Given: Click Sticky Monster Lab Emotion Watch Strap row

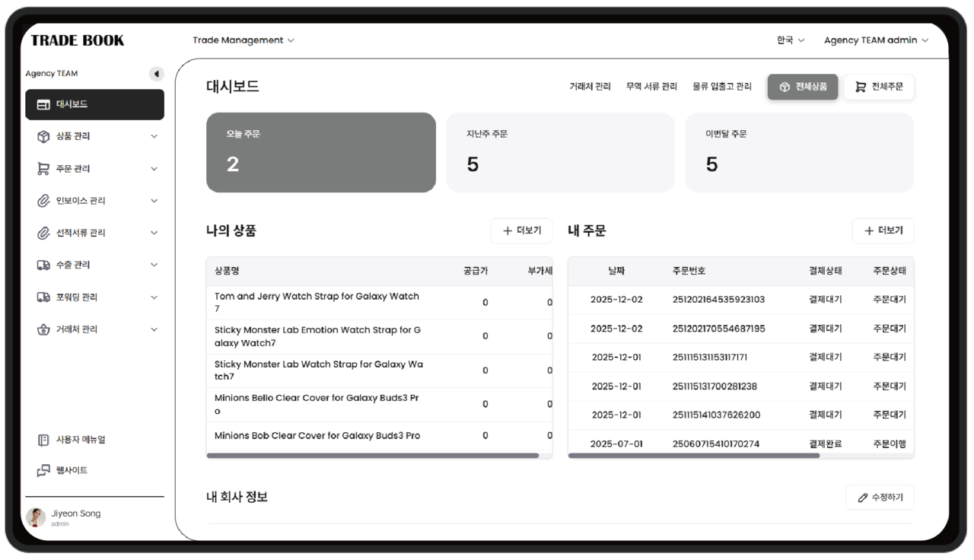Looking at the screenshot, I should (x=379, y=336).
